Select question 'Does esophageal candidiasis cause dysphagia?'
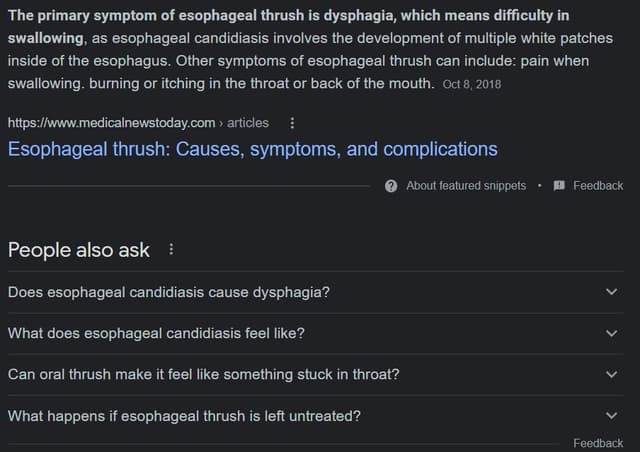 (x=169, y=292)
